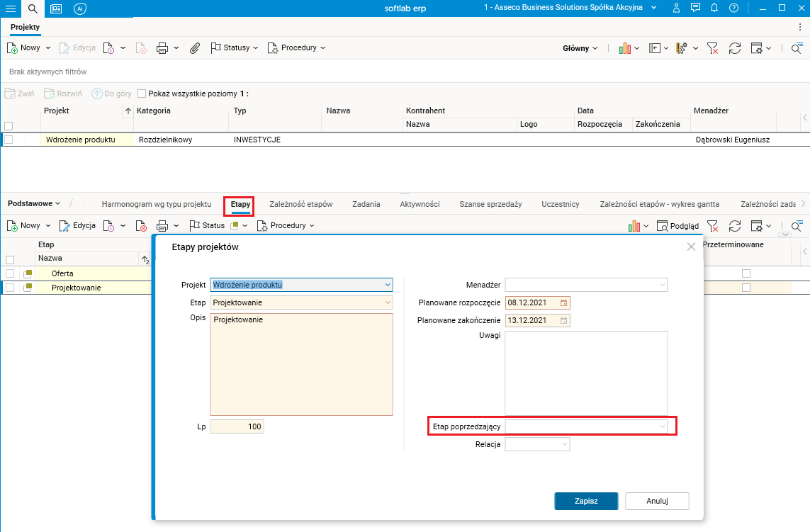
Task: Switch to Zależność etapów tab
Action: pyautogui.click(x=301, y=204)
